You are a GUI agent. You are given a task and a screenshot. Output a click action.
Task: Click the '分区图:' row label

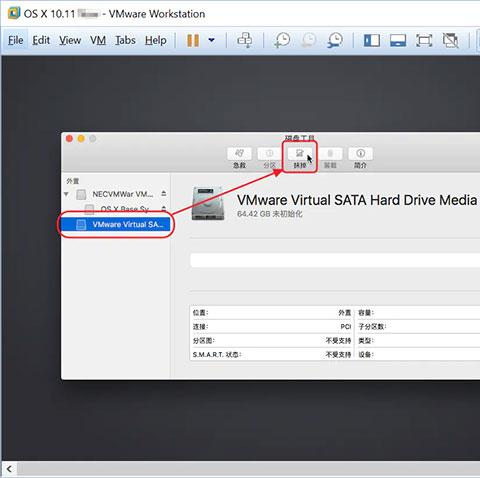click(x=204, y=341)
